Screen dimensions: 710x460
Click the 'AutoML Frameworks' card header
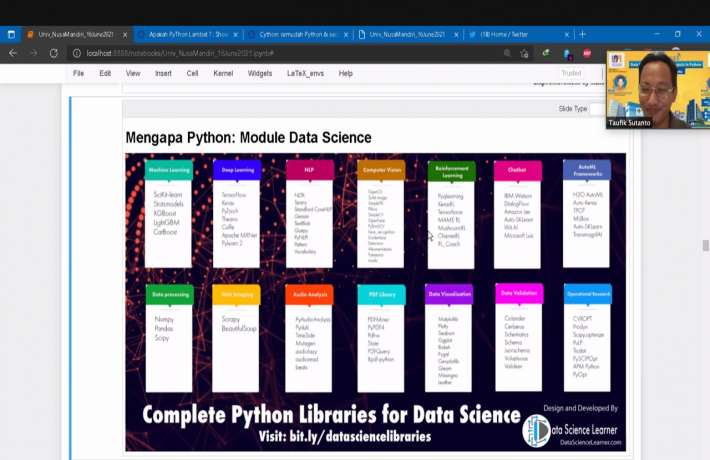[587, 170]
